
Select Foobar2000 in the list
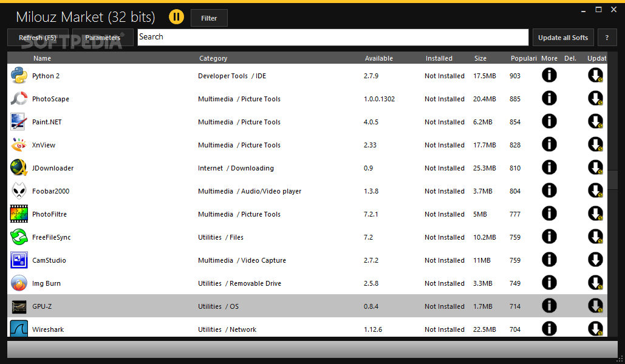pyautogui.click(x=50, y=191)
